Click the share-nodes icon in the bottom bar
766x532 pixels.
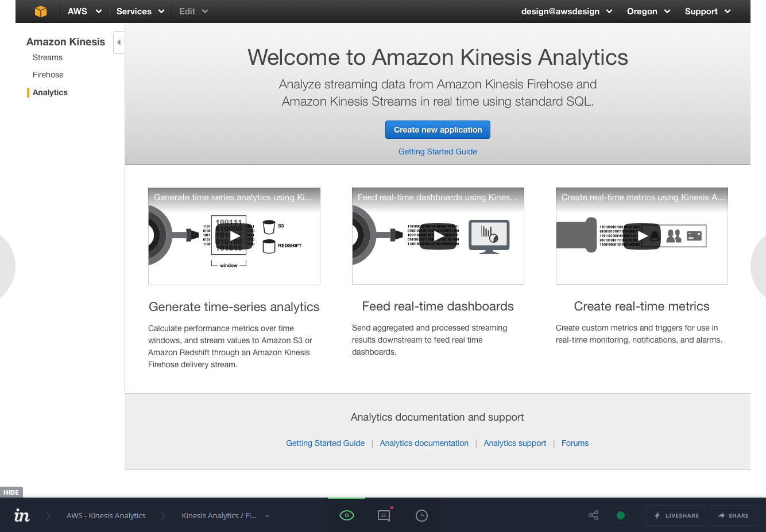tap(594, 515)
